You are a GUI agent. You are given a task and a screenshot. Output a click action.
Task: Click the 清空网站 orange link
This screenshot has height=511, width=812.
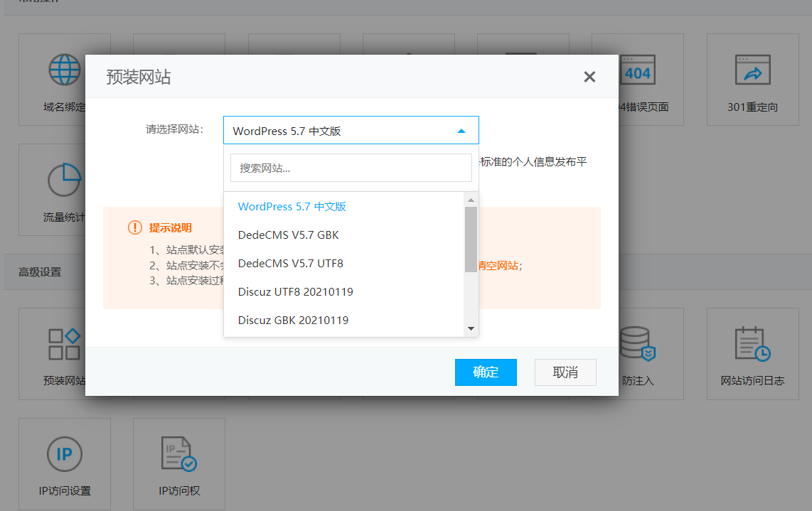pyautogui.click(x=498, y=266)
